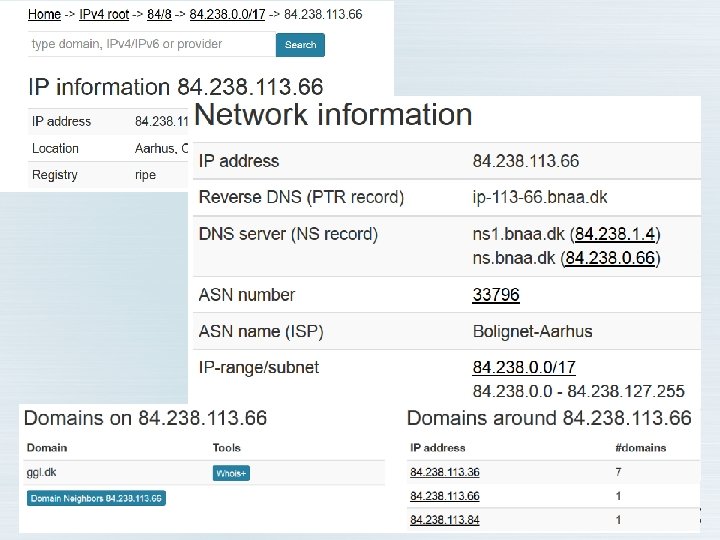The image size is (720, 540).
Task: Go to the 84/8 breadcrumb link
Action: pos(161,15)
